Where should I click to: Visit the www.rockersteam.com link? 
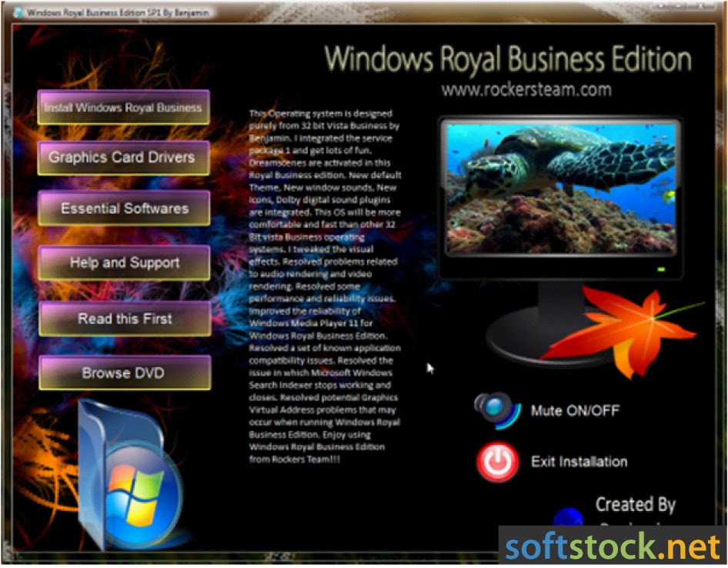tap(526, 89)
